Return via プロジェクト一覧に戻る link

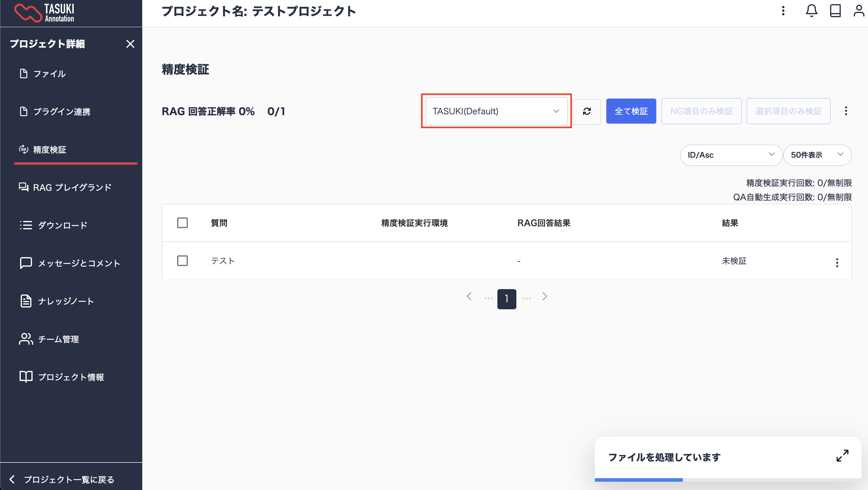(x=68, y=479)
